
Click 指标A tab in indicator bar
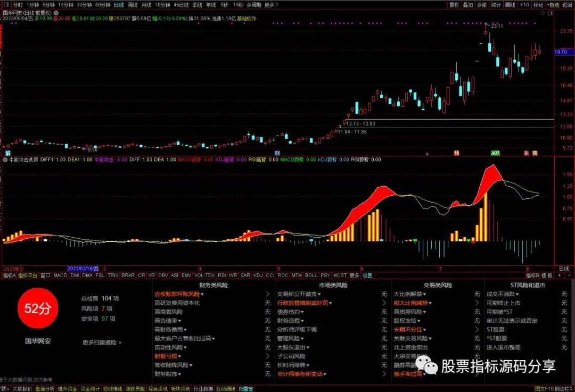coord(10,276)
